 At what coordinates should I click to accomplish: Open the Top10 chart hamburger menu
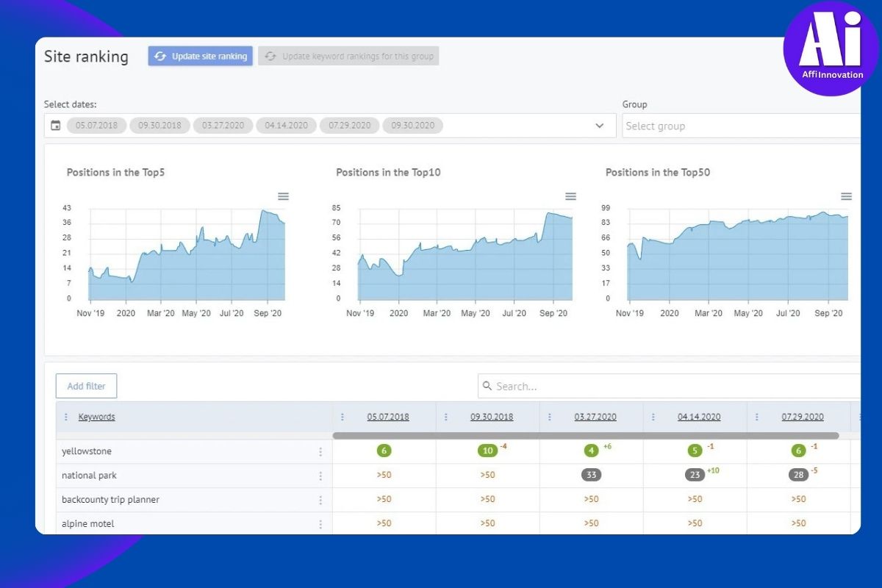point(570,196)
